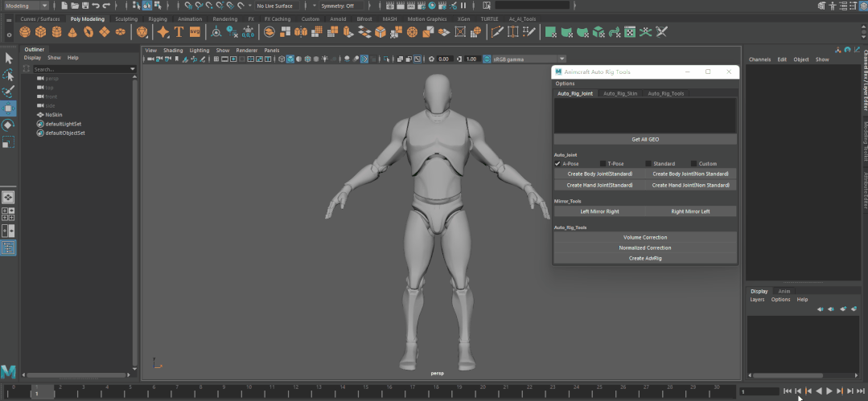This screenshot has height=401, width=868.
Task: Open the sRGB gamma dropdown arrow
Action: pos(562,59)
